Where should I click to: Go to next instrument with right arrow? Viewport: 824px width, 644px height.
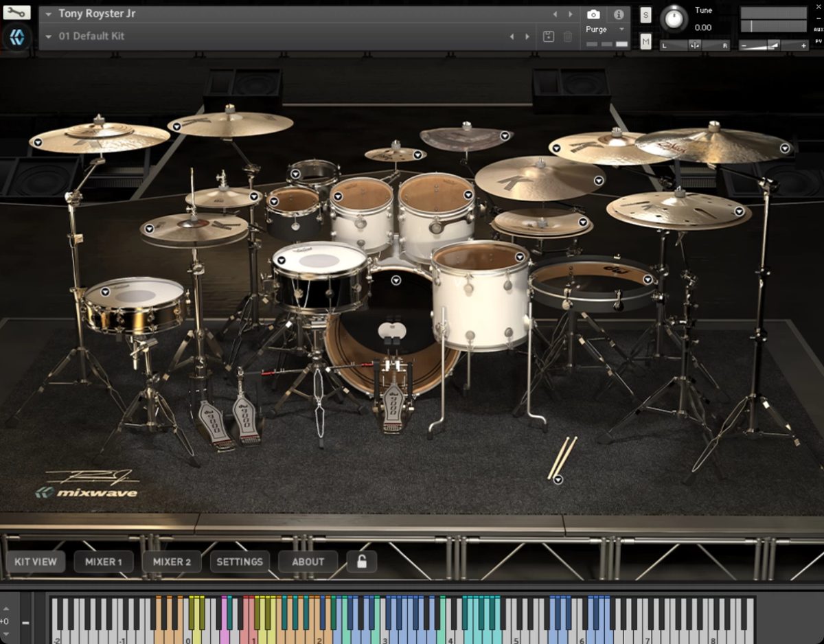[x=571, y=14]
